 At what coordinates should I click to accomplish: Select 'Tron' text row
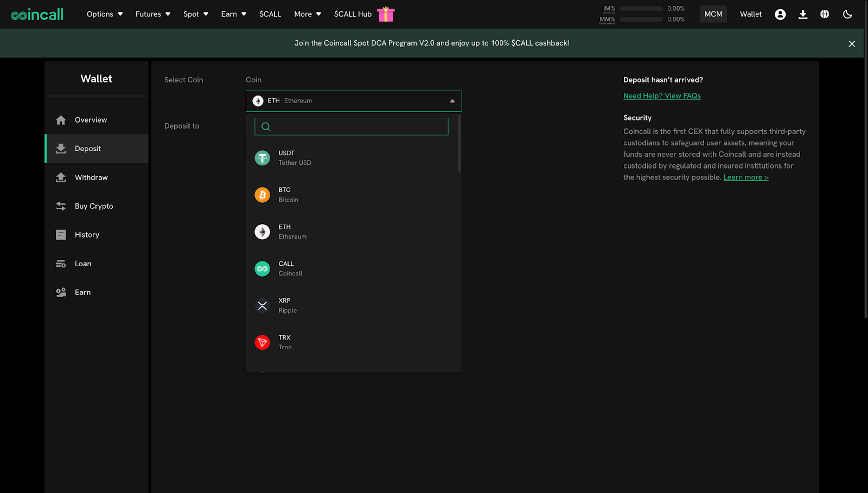[x=285, y=347]
